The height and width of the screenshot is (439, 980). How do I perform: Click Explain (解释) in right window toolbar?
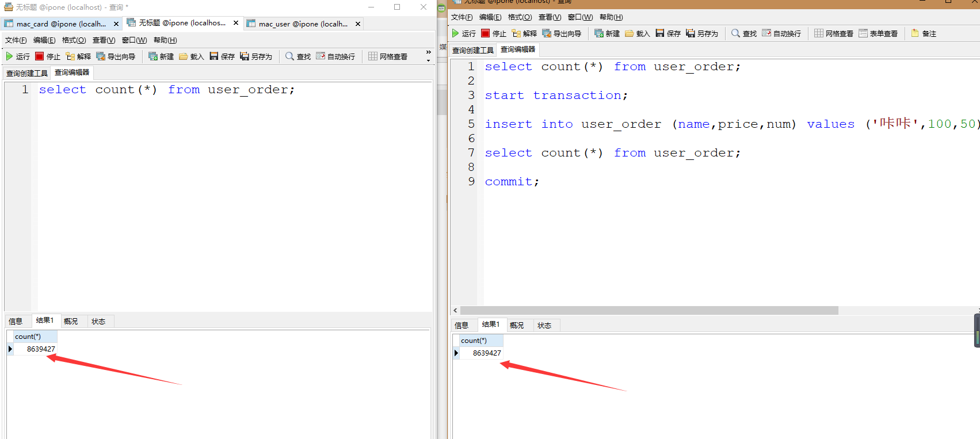524,33
